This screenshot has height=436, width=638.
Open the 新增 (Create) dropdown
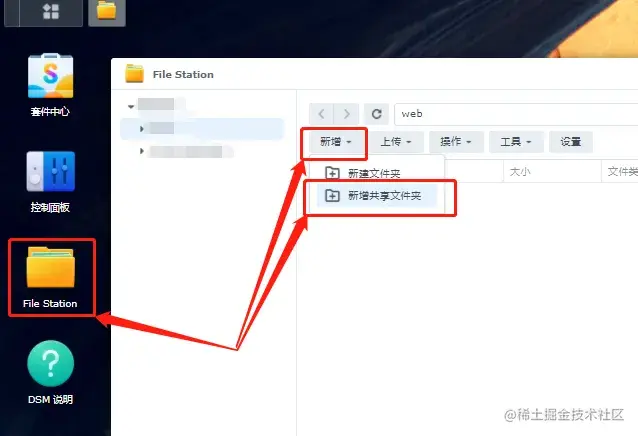click(336, 142)
